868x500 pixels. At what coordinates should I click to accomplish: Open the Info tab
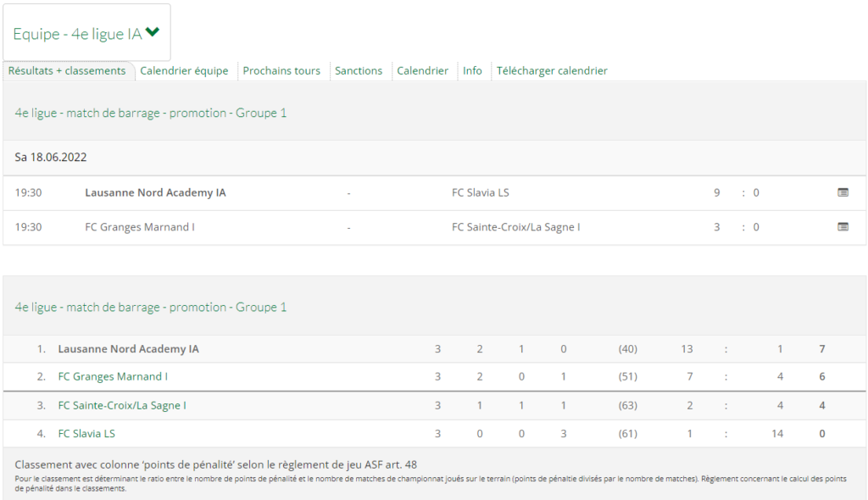472,71
